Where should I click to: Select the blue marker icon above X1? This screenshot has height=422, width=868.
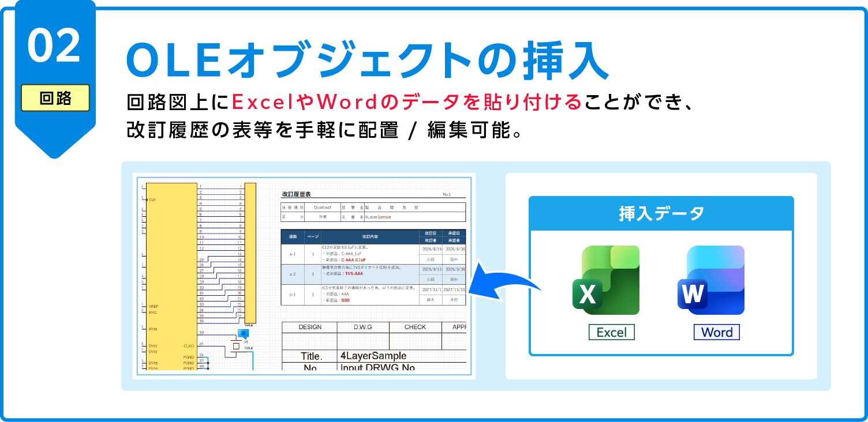coord(244,334)
